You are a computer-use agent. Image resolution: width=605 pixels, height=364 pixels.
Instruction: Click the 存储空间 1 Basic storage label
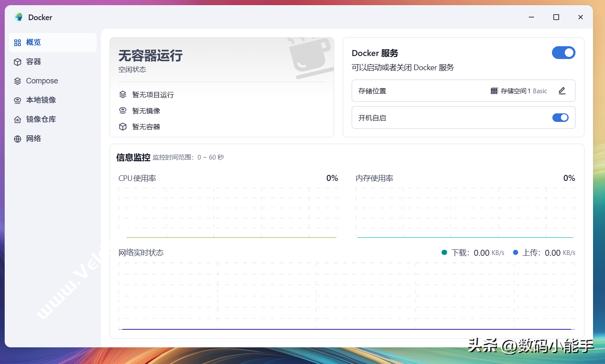tap(523, 91)
